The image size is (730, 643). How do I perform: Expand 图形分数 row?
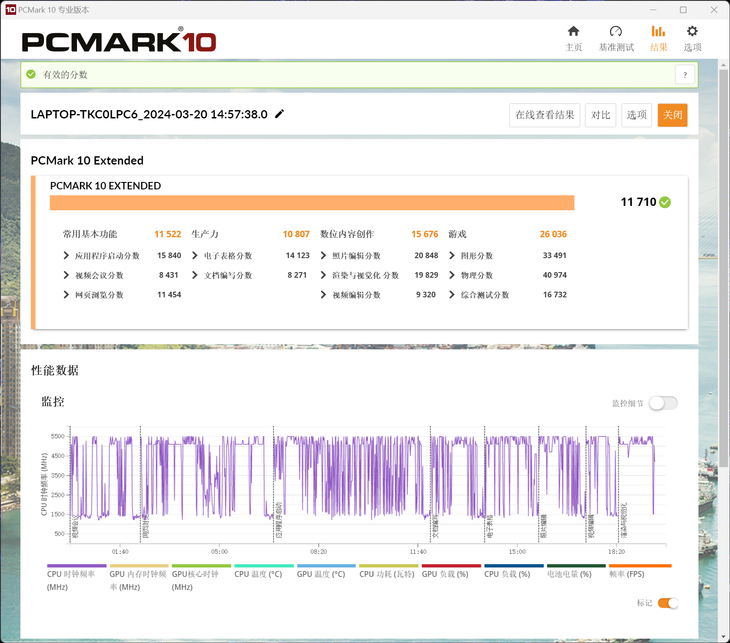tap(452, 255)
